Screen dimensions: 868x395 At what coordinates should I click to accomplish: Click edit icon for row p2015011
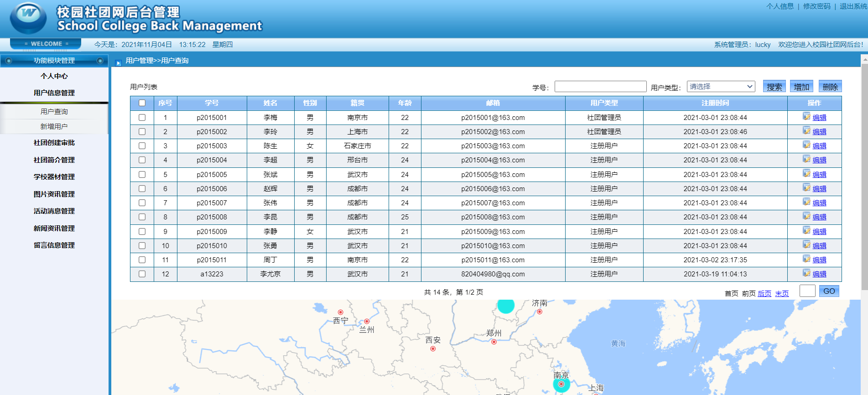click(806, 259)
